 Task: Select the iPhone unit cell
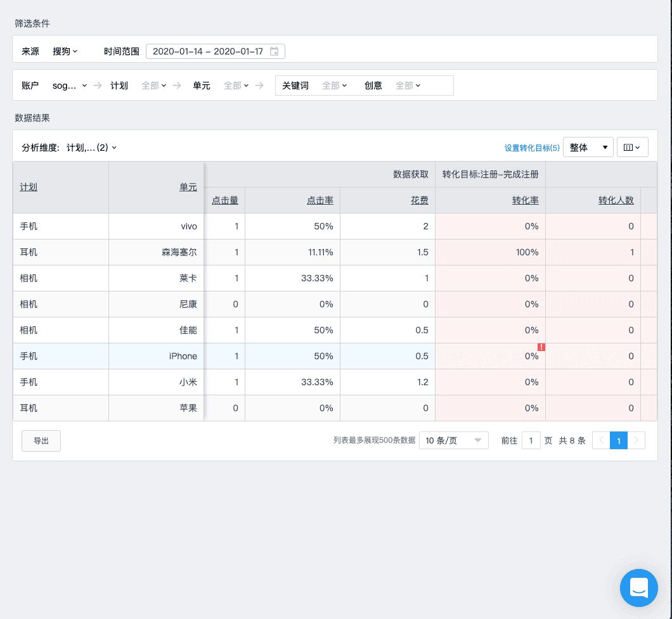click(157, 357)
